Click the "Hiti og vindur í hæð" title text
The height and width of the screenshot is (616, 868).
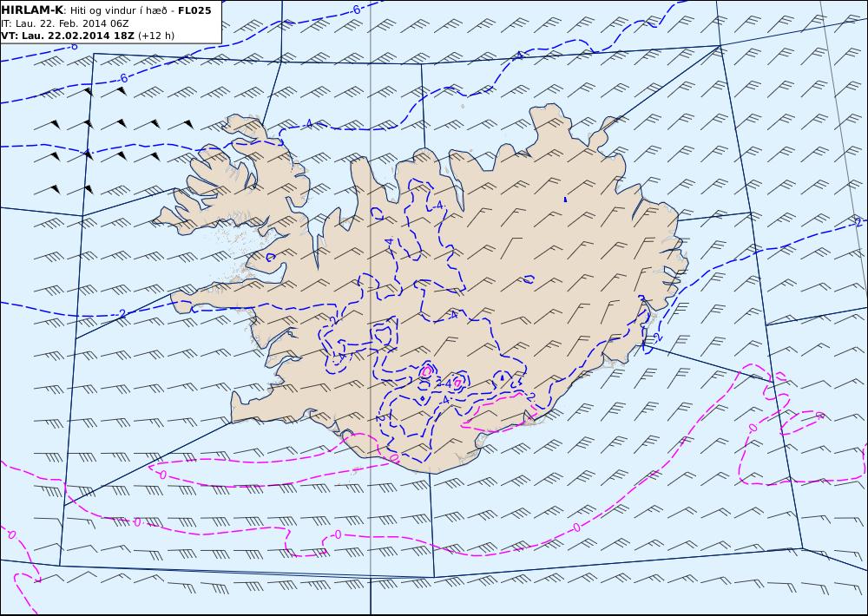117,10
